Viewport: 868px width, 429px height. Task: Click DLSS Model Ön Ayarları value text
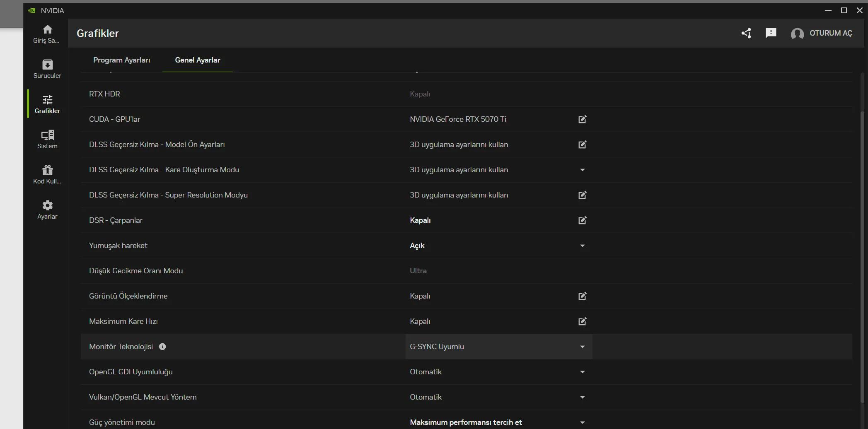tap(459, 145)
